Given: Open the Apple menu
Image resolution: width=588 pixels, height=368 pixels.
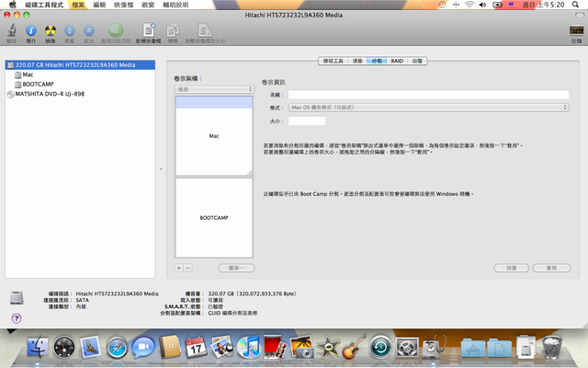Looking at the screenshot, I should click(12, 5).
